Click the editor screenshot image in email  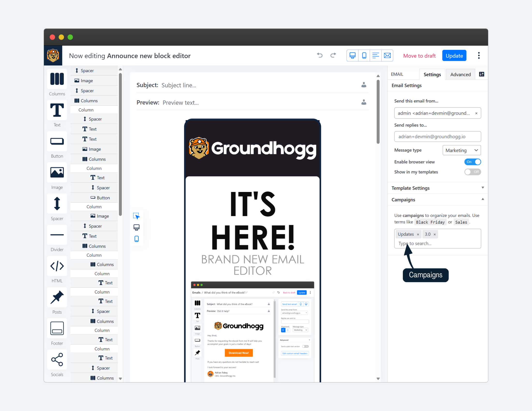[x=253, y=332]
